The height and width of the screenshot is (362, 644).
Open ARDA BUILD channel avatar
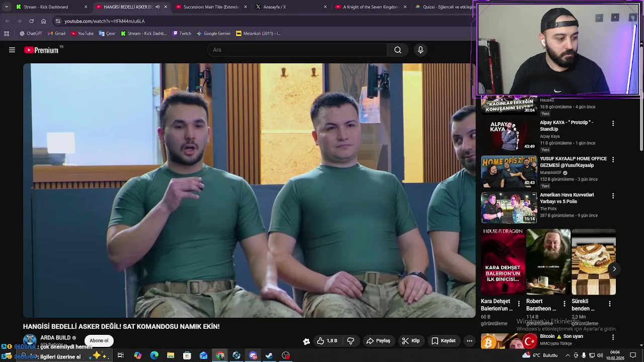coord(30,341)
